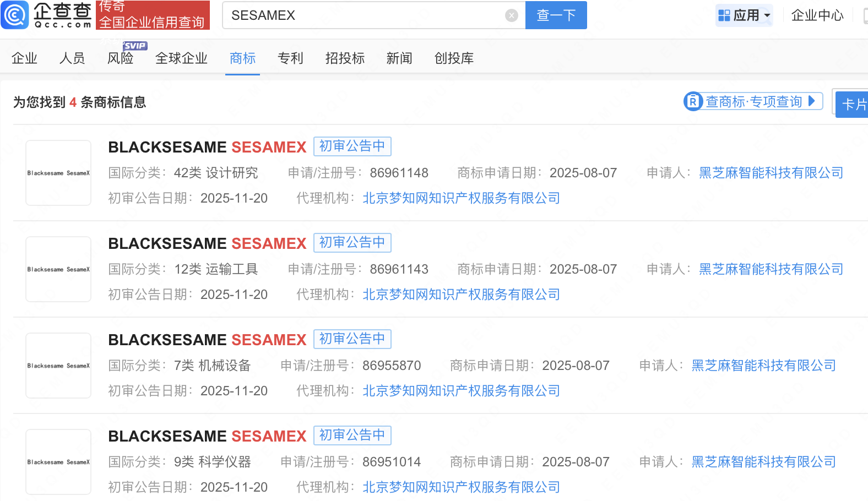Open the 风险 tab with SVIP badge

pos(120,58)
